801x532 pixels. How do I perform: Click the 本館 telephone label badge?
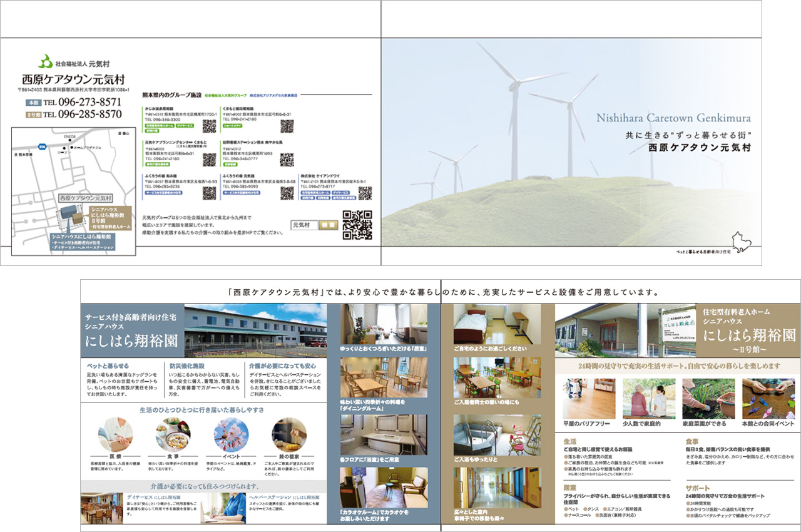[32, 102]
